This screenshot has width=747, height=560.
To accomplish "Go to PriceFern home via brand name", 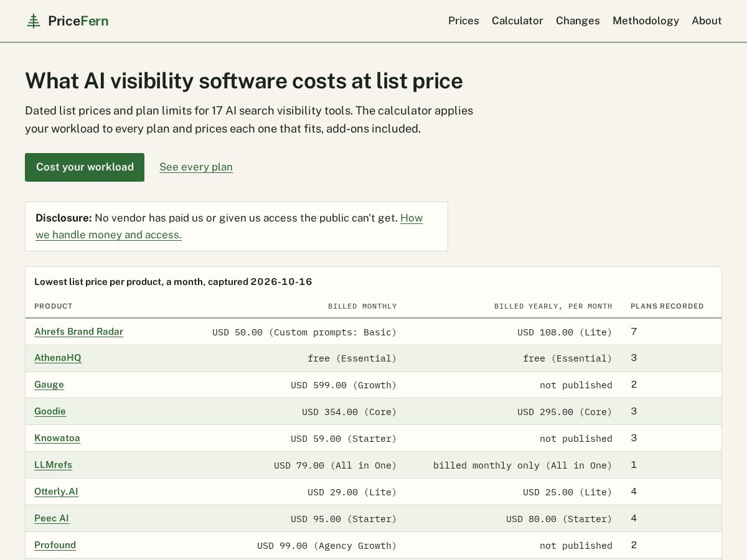I will [78, 21].
